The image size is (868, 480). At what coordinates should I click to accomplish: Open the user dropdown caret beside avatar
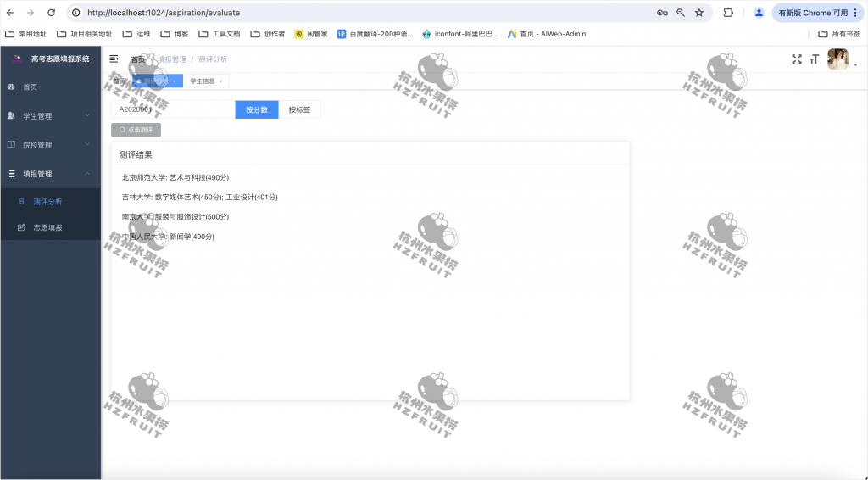coord(855,64)
